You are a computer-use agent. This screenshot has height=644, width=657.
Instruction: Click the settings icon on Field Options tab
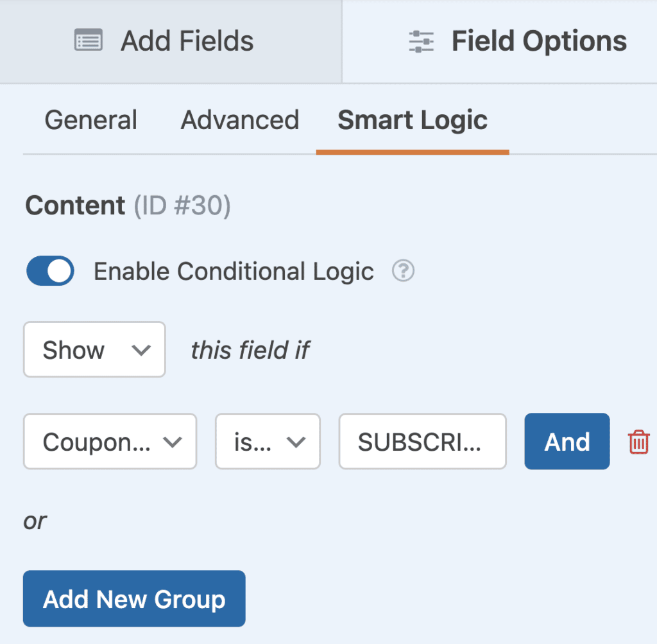pyautogui.click(x=420, y=40)
